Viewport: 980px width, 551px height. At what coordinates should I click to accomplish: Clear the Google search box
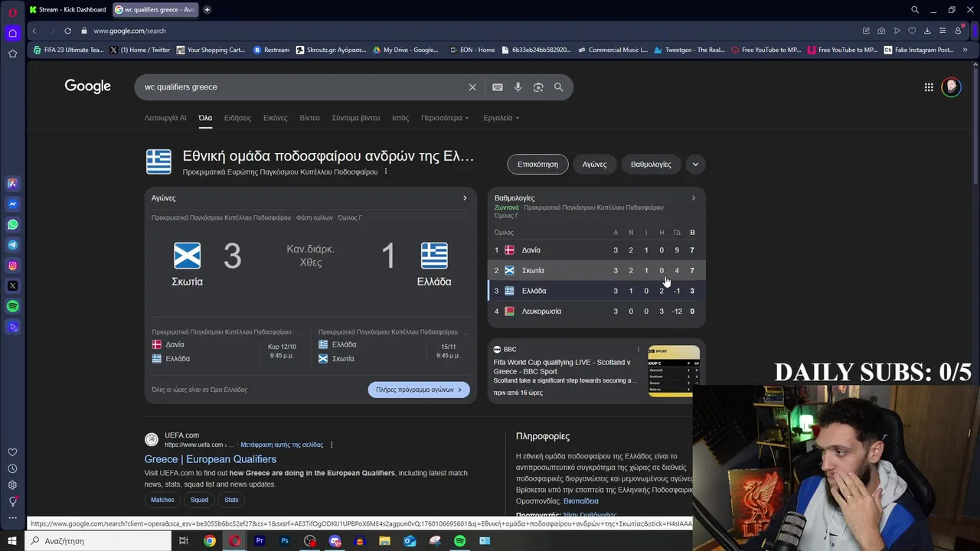point(472,87)
